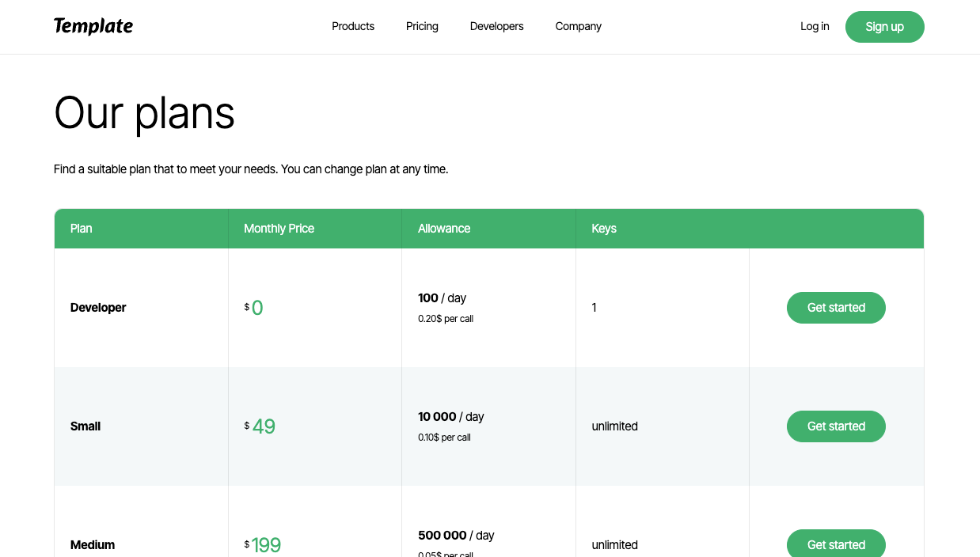Select the Small plan name
980x557 pixels.
(85, 426)
